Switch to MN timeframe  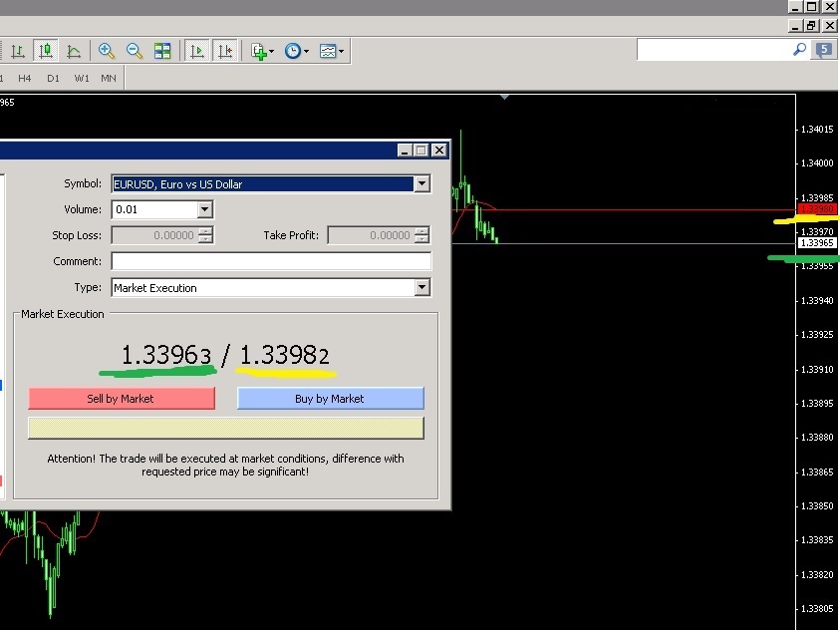point(109,79)
